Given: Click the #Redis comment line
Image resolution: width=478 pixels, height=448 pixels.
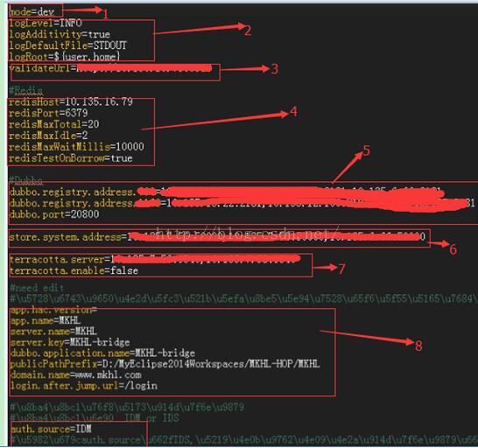Looking at the screenshot, I should coord(26,90).
